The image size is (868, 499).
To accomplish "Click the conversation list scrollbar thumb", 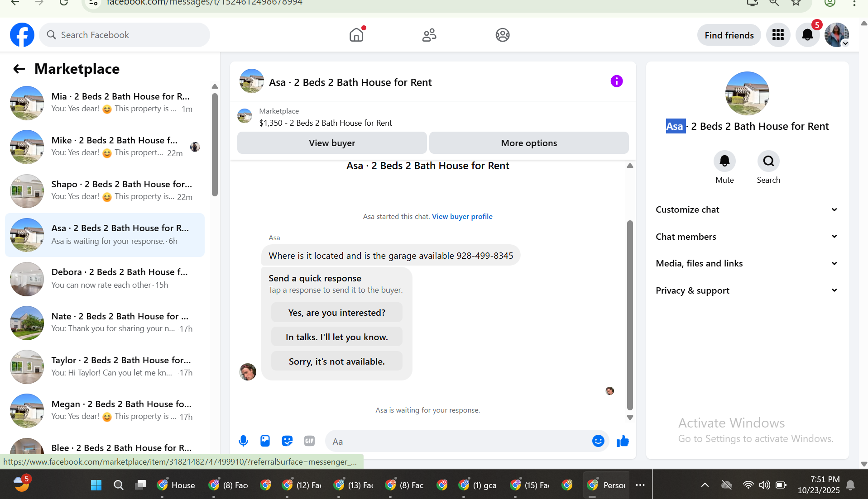I will tap(215, 145).
